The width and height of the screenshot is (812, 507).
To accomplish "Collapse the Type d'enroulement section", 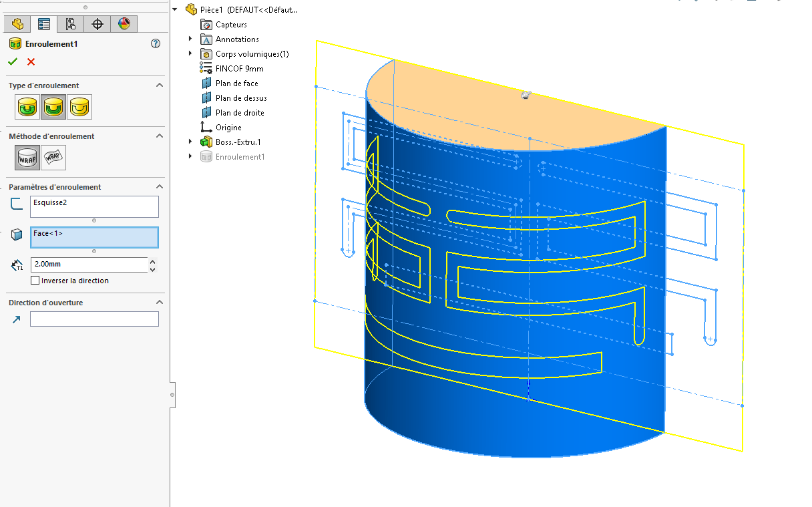I will point(159,85).
